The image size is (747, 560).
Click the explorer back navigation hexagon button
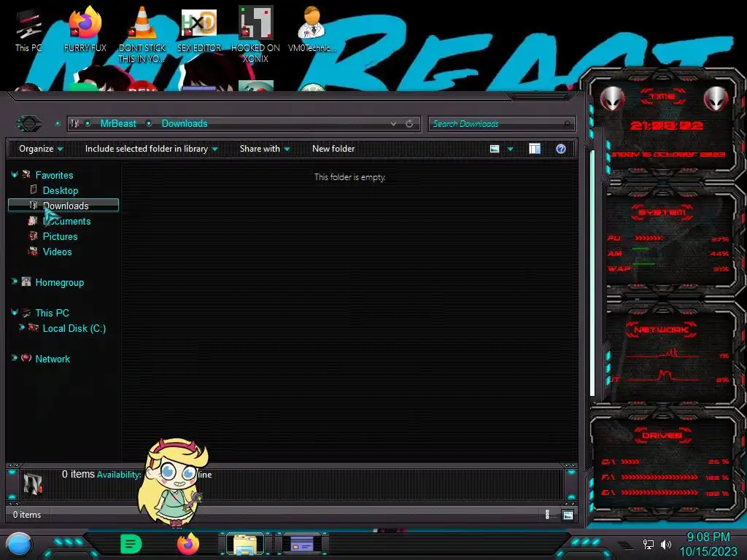click(29, 124)
